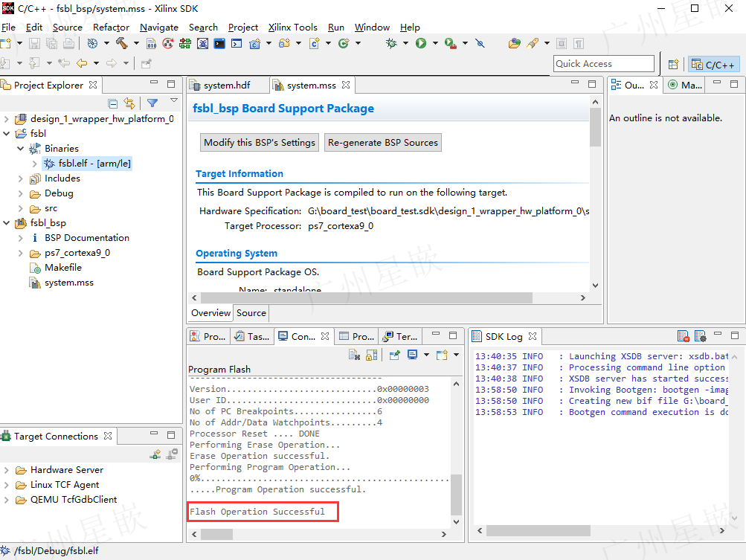Click the editor horizontal scrollbar thumb
Viewport: 746px width, 560px height.
tap(367, 297)
